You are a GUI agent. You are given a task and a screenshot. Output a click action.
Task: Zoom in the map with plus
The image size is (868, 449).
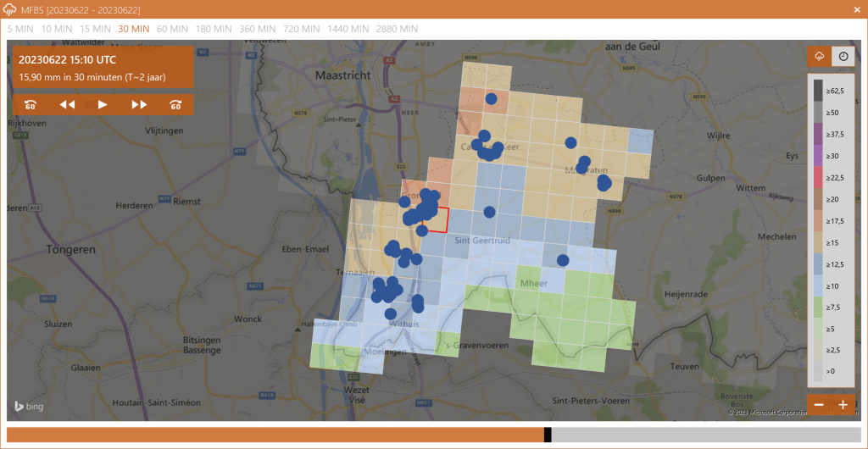tap(843, 405)
